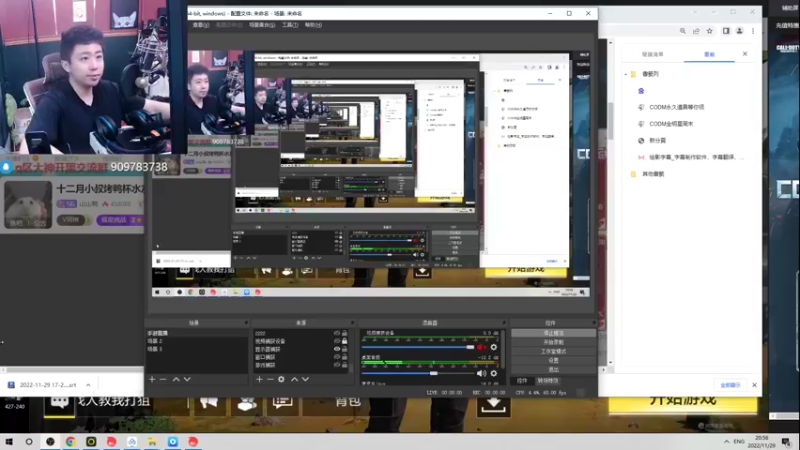800x450 pixels.
Task: Open desktop audio channel gear settings
Action: 494,373
